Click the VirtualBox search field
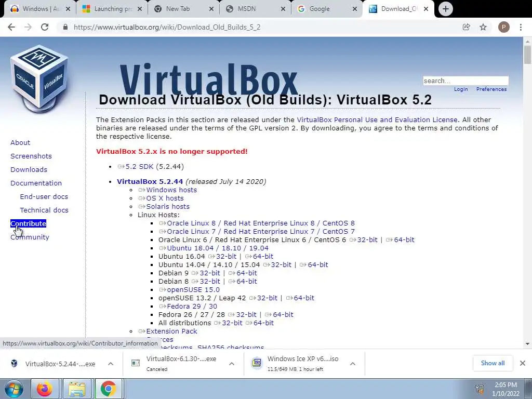Image resolution: width=532 pixels, height=399 pixels. (465, 81)
